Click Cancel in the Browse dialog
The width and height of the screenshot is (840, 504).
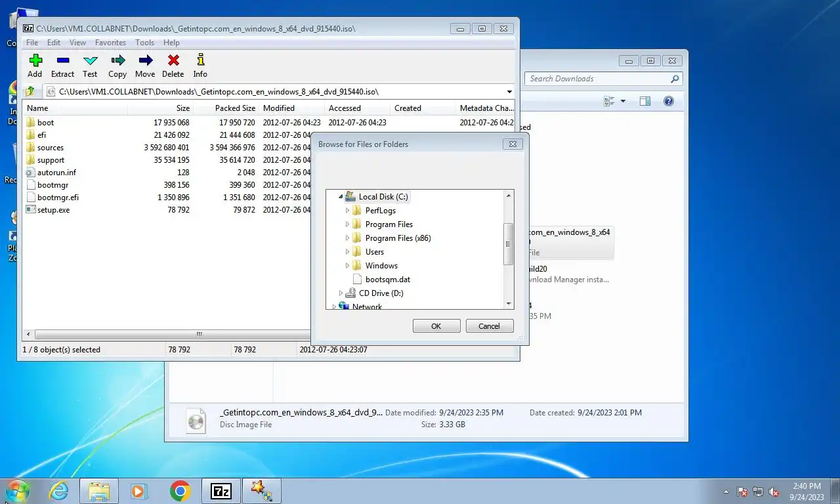pyautogui.click(x=490, y=326)
